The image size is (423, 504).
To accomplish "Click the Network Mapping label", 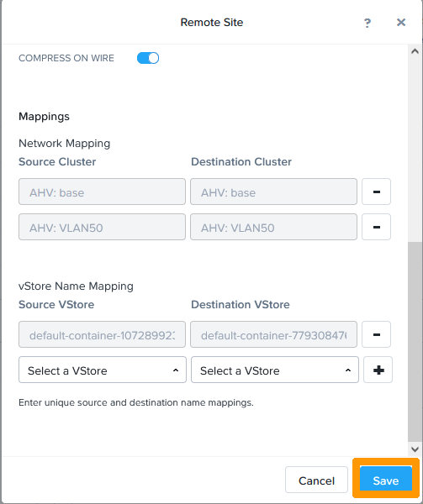I will 65,144.
